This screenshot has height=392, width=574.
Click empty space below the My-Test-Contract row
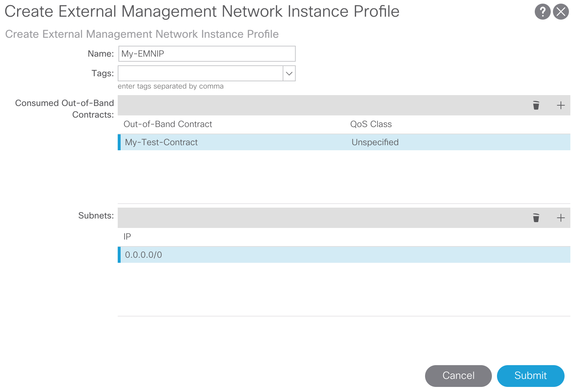tap(344, 176)
